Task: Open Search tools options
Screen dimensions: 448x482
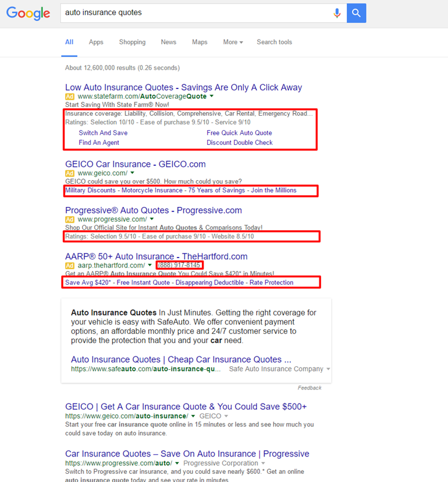Action: pyautogui.click(x=274, y=42)
